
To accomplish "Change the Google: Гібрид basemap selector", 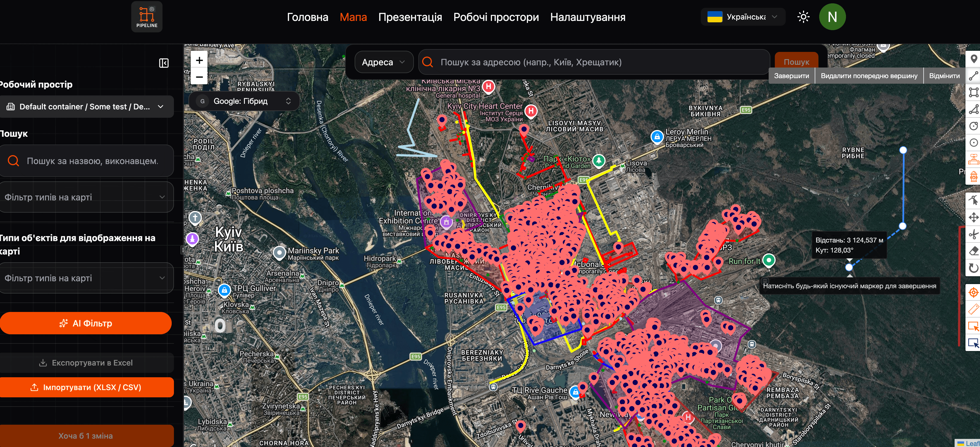I will tap(244, 101).
